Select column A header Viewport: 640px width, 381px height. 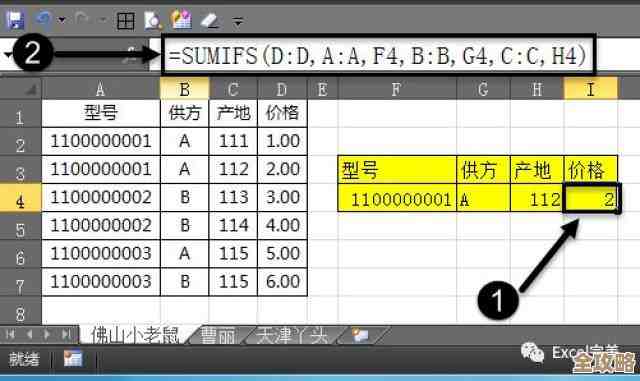pos(100,89)
